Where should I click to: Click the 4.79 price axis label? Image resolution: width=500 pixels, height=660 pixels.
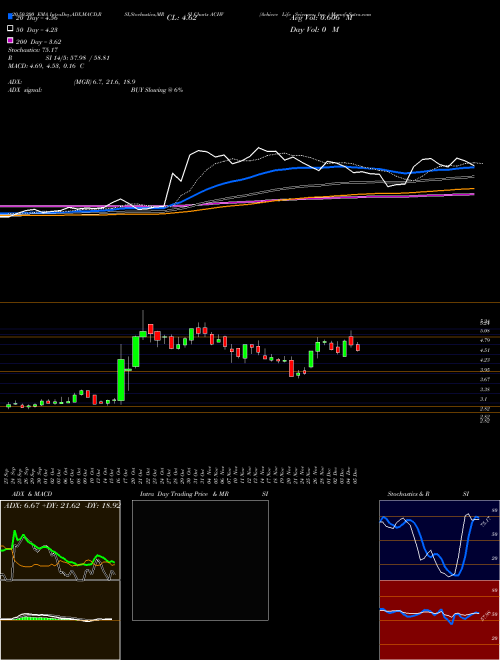point(484,340)
